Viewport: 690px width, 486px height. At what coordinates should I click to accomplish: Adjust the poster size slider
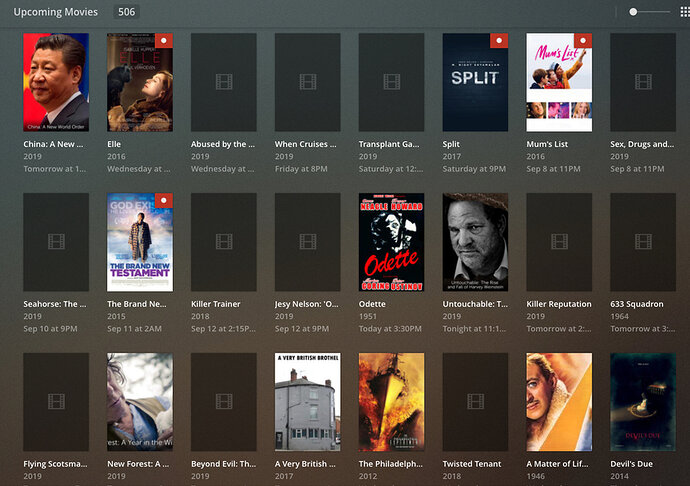click(633, 12)
